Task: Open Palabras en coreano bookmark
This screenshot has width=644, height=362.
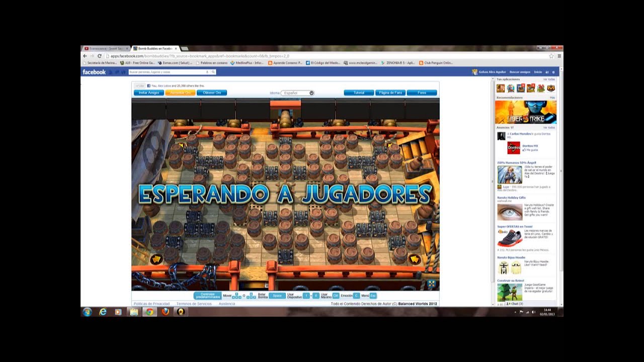Action: [212, 63]
